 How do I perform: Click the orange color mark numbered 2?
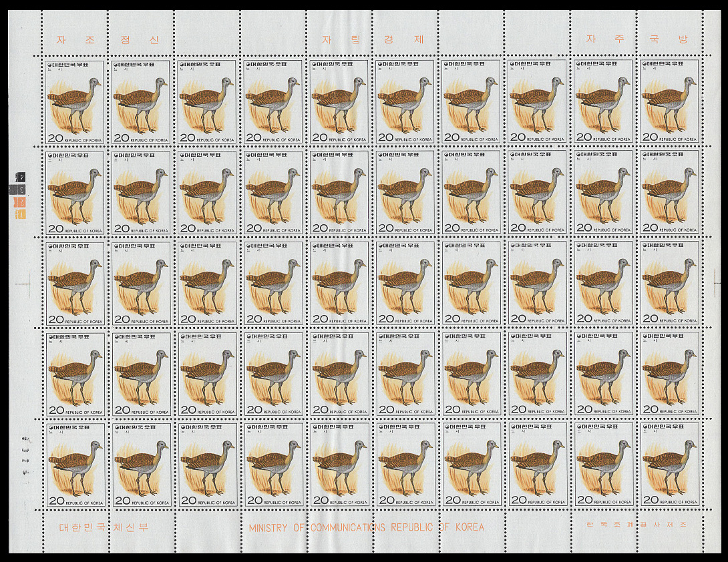(x=20, y=202)
